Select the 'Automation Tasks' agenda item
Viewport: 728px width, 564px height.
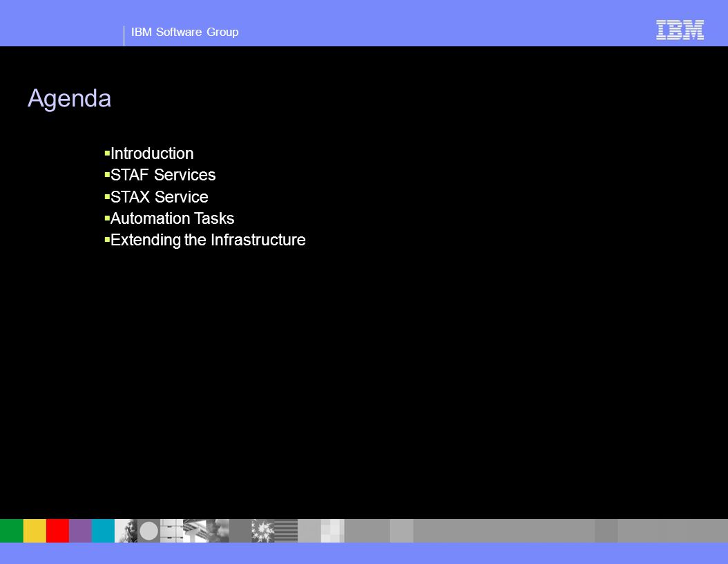172,218
